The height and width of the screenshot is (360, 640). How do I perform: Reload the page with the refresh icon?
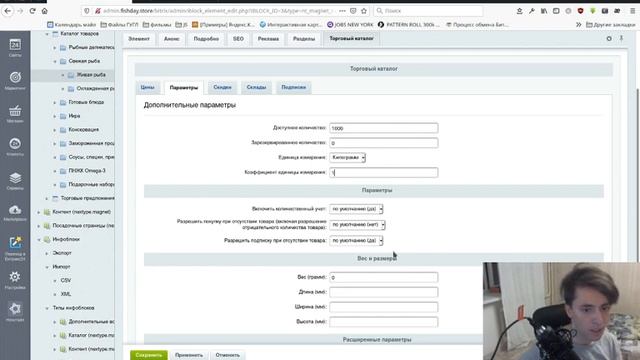(33, 11)
